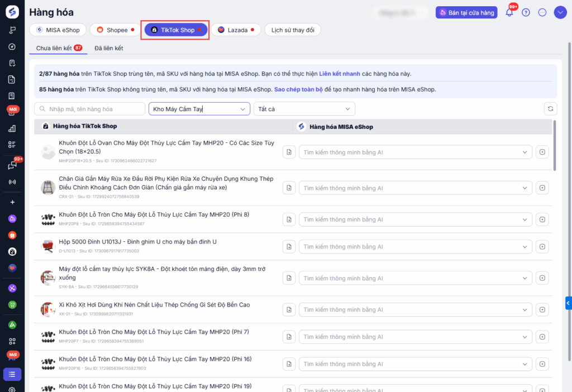
Task: Open AI search dropdown for SYK8A row
Action: [416, 278]
